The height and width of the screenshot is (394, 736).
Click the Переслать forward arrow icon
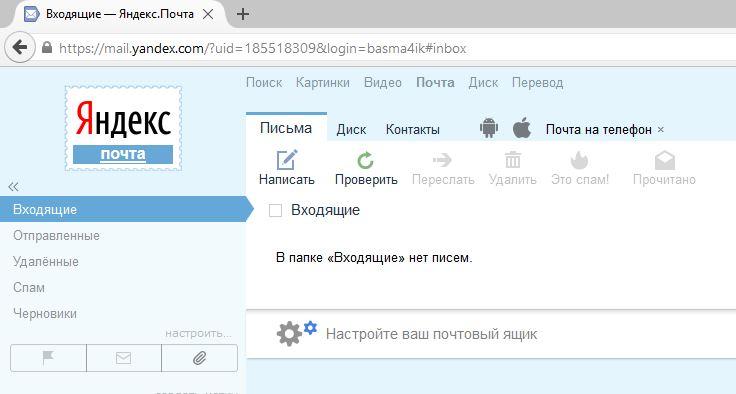pyautogui.click(x=442, y=160)
